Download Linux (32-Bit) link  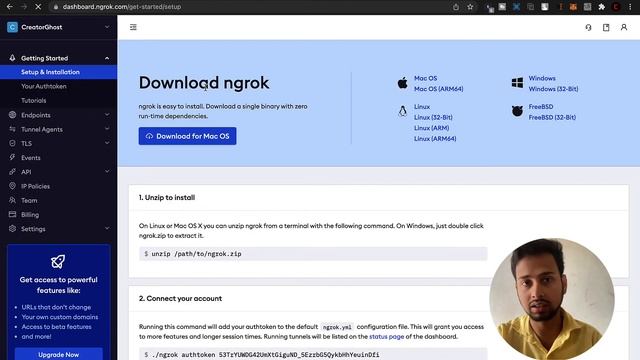pos(433,117)
